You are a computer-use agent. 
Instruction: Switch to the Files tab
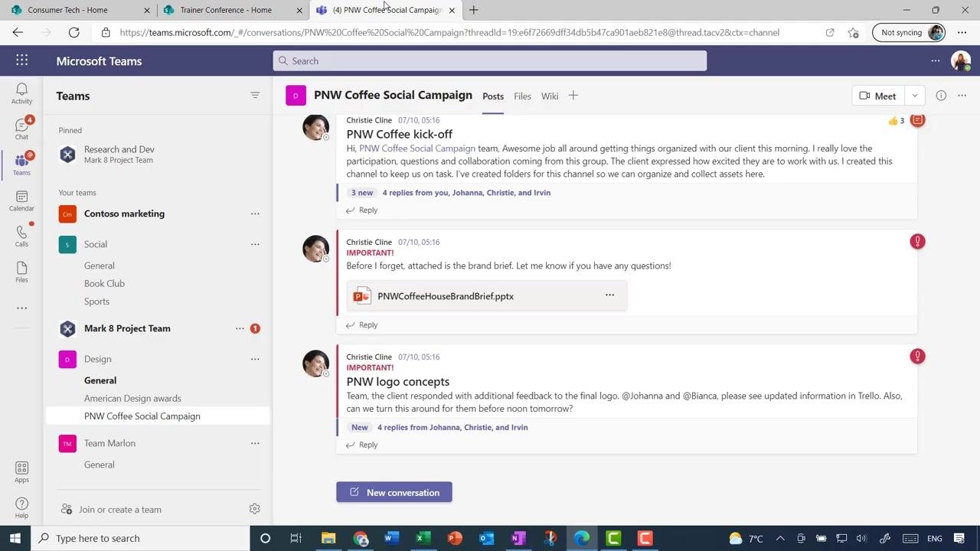tap(522, 96)
